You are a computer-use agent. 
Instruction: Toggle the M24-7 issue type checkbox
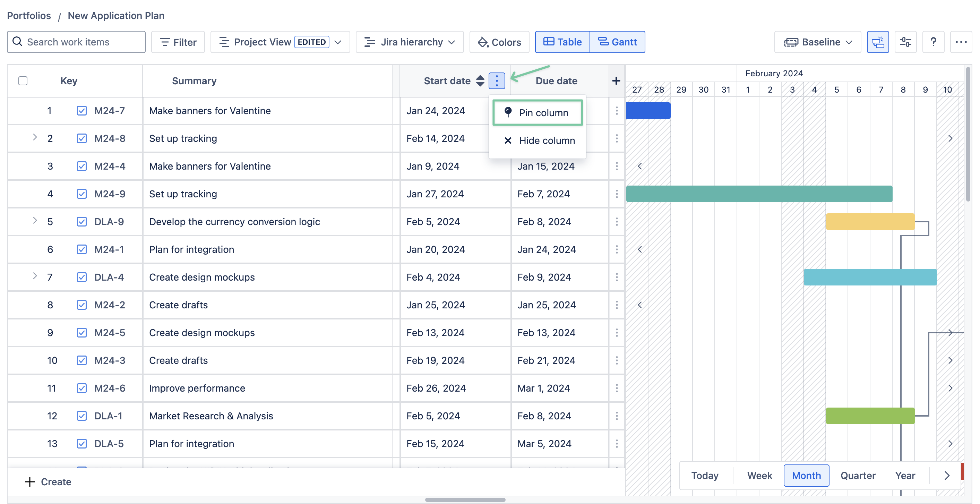[81, 111]
